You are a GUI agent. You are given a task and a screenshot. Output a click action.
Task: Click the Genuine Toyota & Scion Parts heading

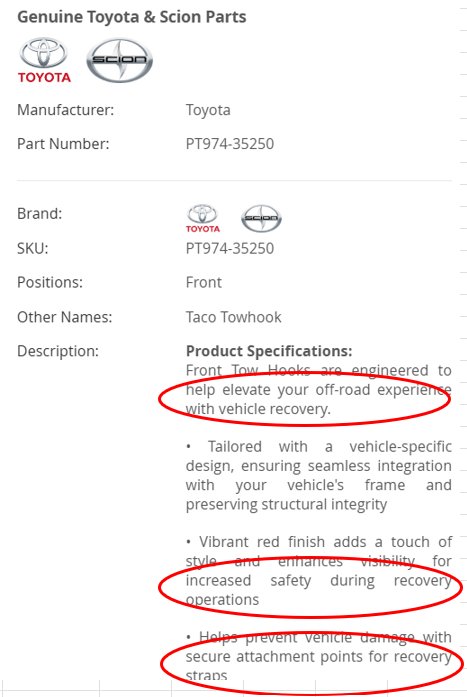pos(132,17)
